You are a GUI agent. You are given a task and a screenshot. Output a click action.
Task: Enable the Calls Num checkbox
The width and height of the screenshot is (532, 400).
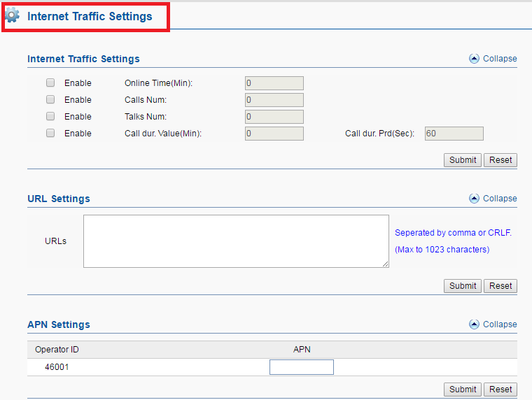[x=50, y=99]
